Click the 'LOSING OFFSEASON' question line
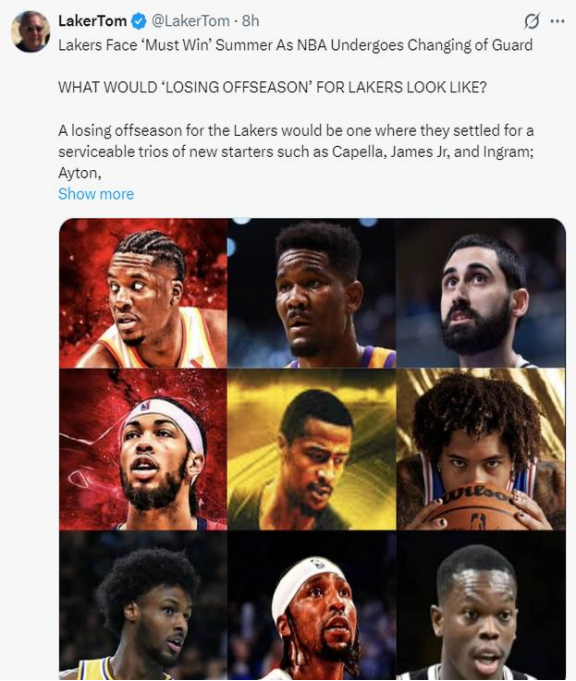Viewport: 576px width, 681px height. [x=272, y=87]
